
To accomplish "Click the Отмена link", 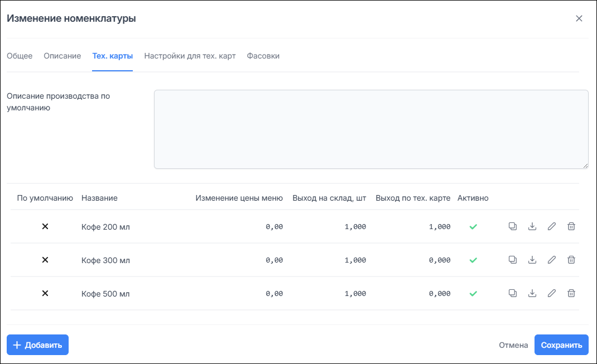I will (513, 345).
